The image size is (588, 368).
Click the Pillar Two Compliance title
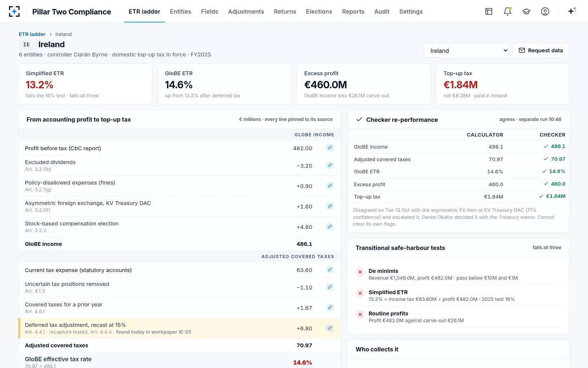[71, 12]
